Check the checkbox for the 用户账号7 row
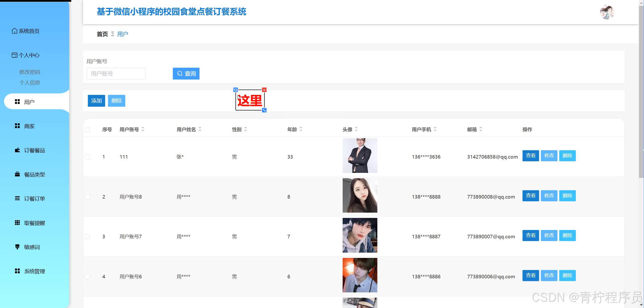Viewport: 644px width, 308px height. (x=88, y=237)
